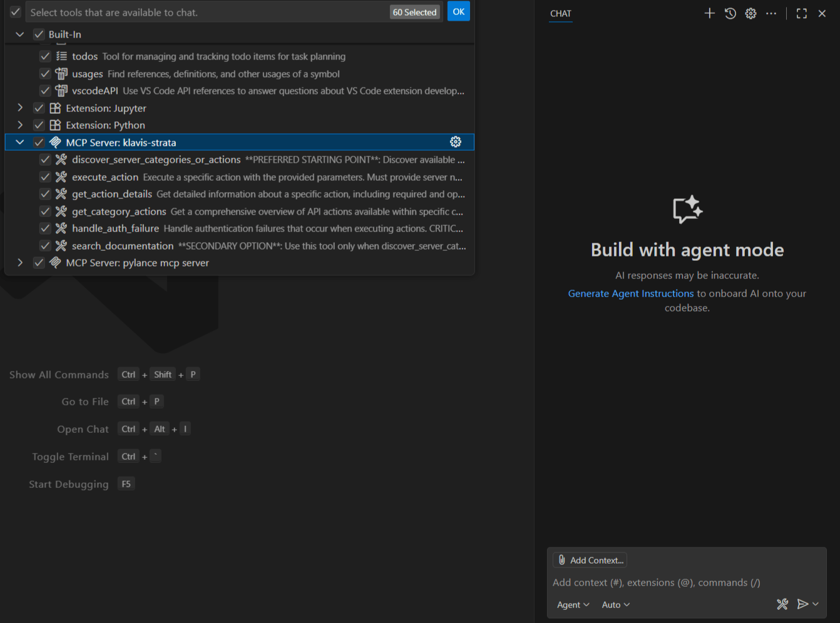This screenshot has height=623, width=840.
Task: Open chat history clock icon
Action: (x=730, y=13)
